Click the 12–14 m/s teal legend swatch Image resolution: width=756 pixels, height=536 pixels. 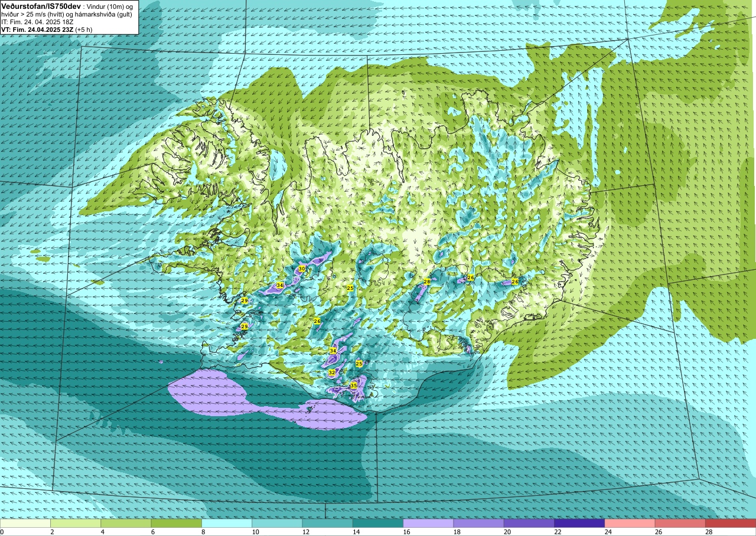327,523
